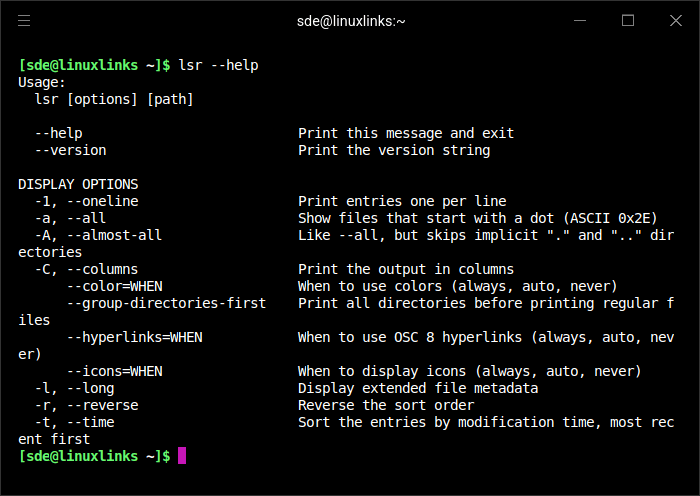The width and height of the screenshot is (700, 496).
Task: Click the '--help' option text
Action: (58, 133)
